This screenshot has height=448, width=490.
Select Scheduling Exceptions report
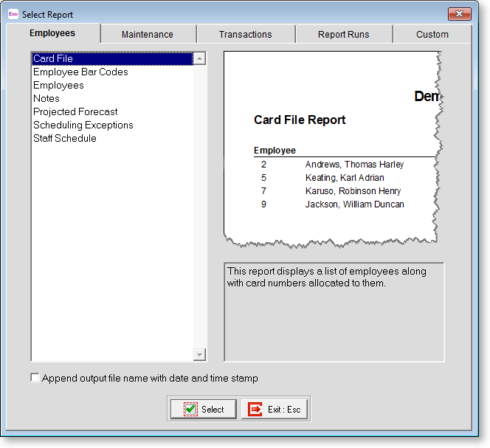83,125
